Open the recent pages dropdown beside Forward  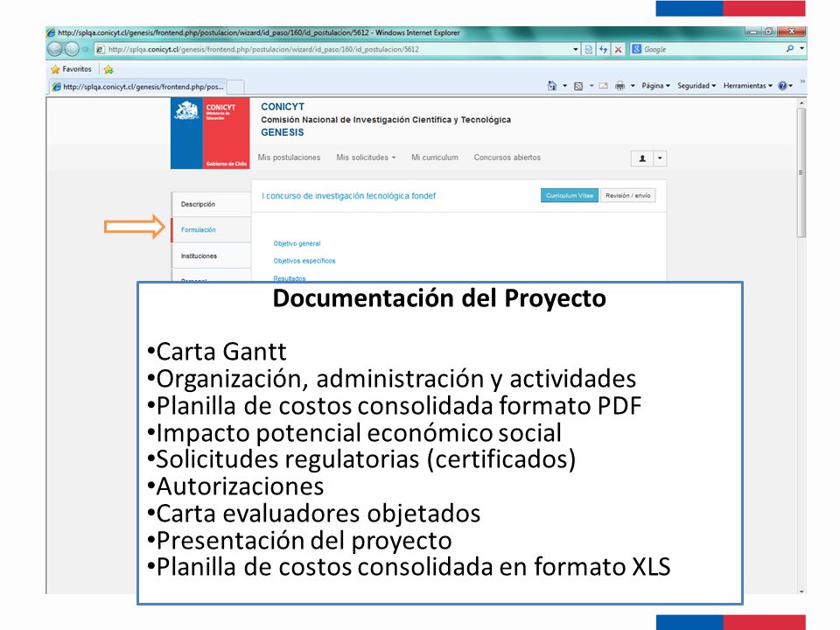tap(85, 49)
